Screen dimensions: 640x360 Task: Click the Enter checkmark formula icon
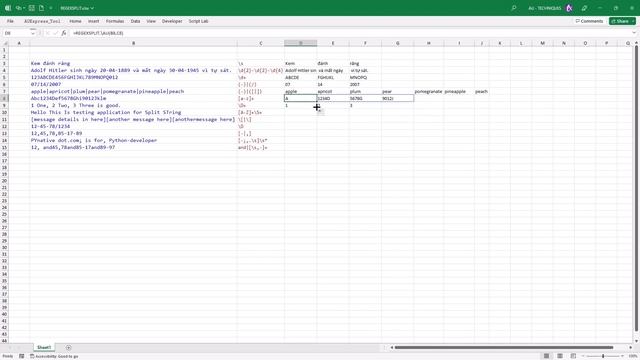click(56, 33)
